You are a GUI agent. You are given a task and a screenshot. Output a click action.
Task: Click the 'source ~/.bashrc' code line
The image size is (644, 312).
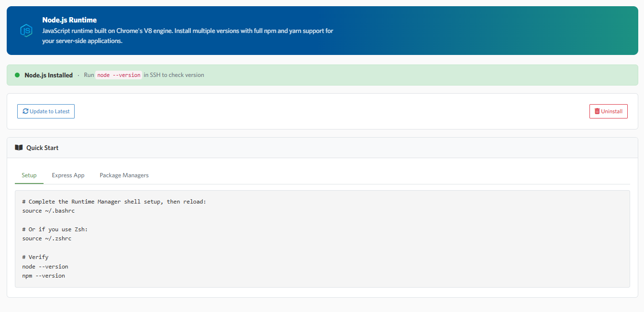48,211
